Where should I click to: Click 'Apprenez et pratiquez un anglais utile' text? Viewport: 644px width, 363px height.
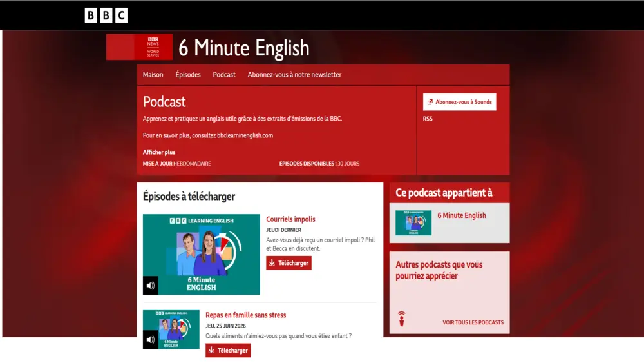click(x=242, y=119)
